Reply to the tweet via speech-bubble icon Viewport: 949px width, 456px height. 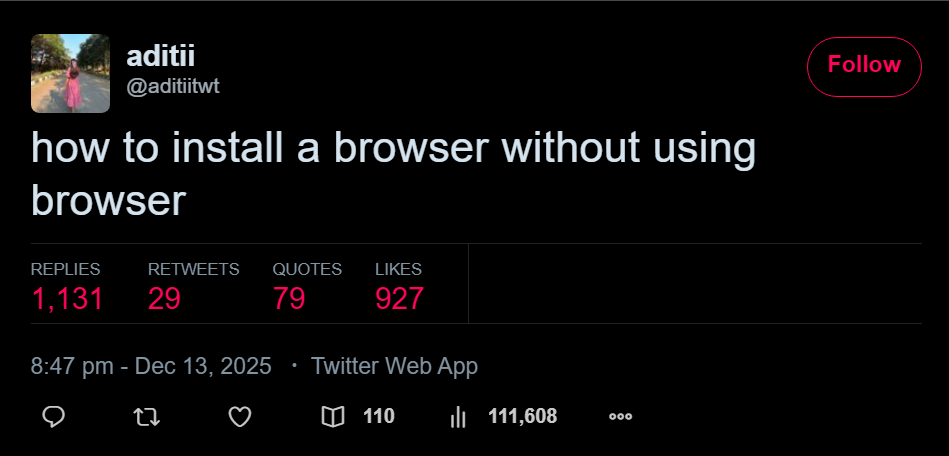pos(54,417)
